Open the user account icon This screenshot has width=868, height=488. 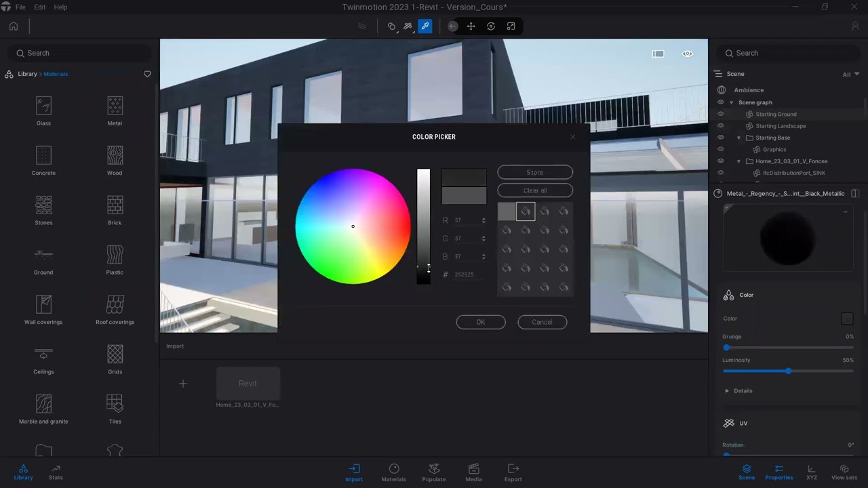855,26
